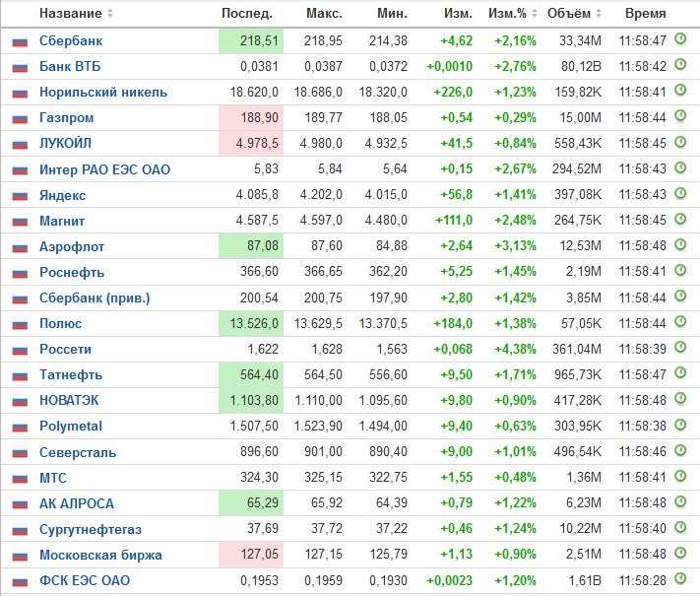This screenshot has width=700, height=596.
Task: Click the Макс. column header
Action: point(324,14)
